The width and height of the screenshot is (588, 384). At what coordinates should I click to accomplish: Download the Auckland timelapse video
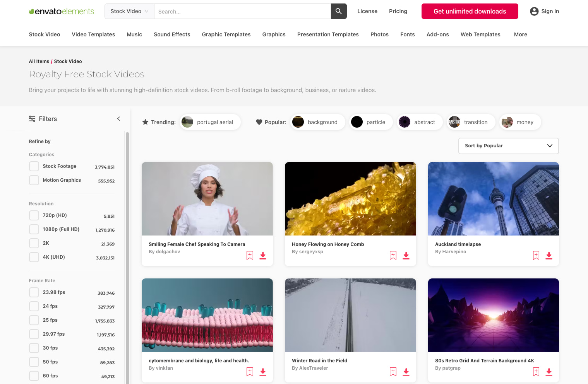pyautogui.click(x=549, y=255)
